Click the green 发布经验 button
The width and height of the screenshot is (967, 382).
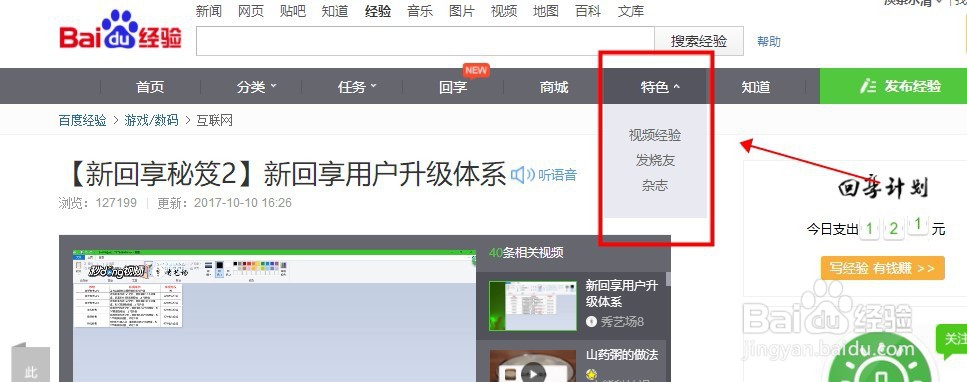click(x=893, y=86)
